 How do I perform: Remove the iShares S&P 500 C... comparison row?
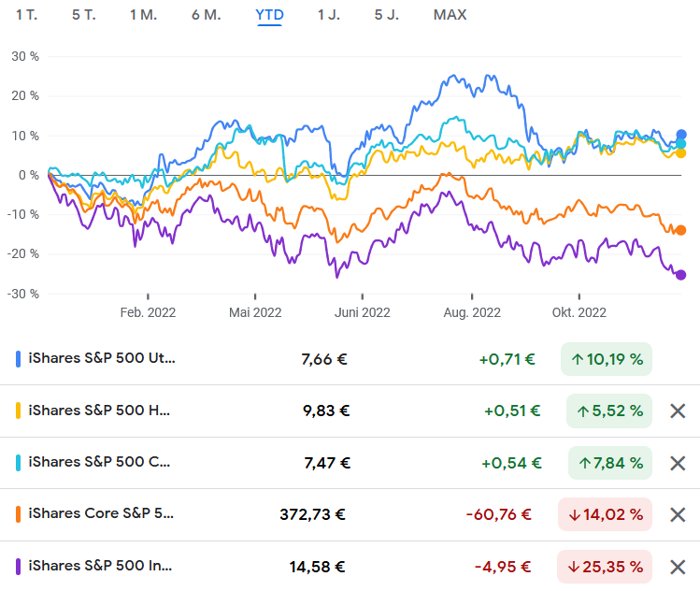[679, 463]
